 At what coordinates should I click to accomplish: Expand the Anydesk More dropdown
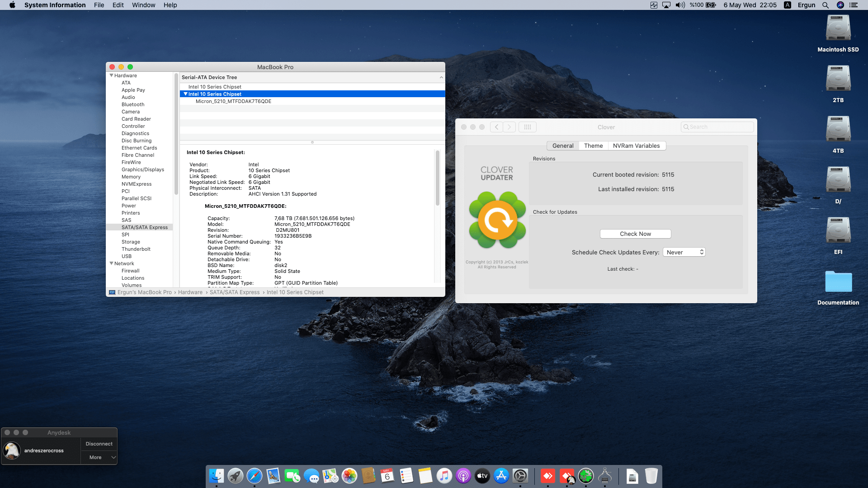coord(99,457)
